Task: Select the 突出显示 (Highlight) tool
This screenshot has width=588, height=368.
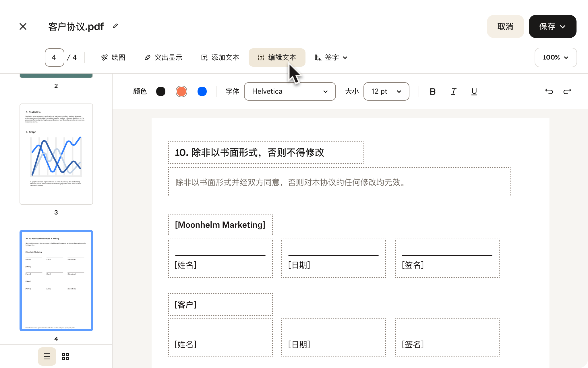Action: (163, 57)
